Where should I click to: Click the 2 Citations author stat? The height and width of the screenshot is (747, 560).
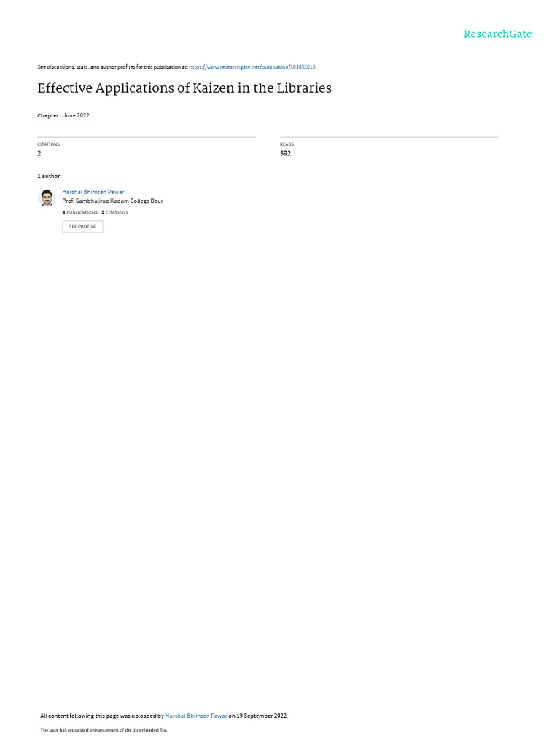[x=114, y=212]
